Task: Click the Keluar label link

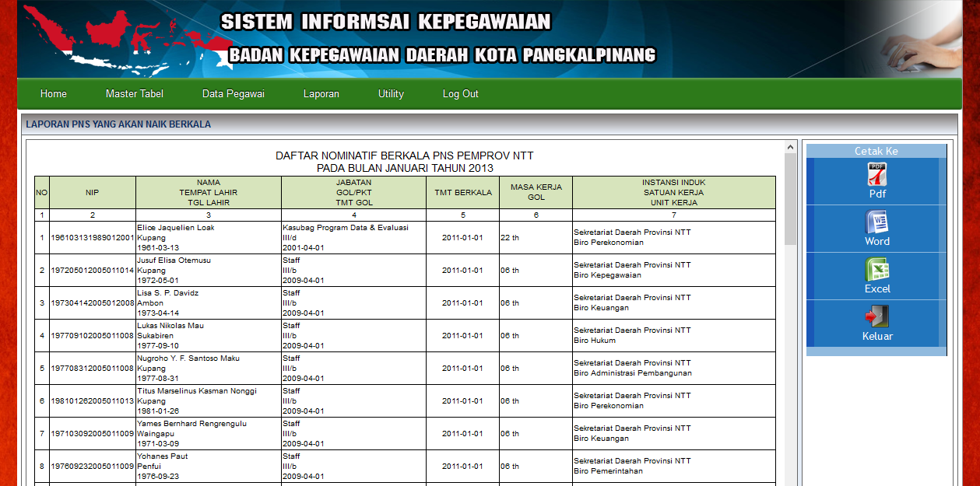Action: [877, 337]
